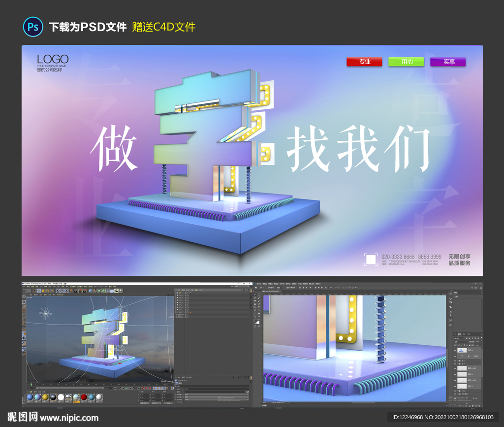
Task: Expand the first layer group in Photoshop
Action: 458,361
